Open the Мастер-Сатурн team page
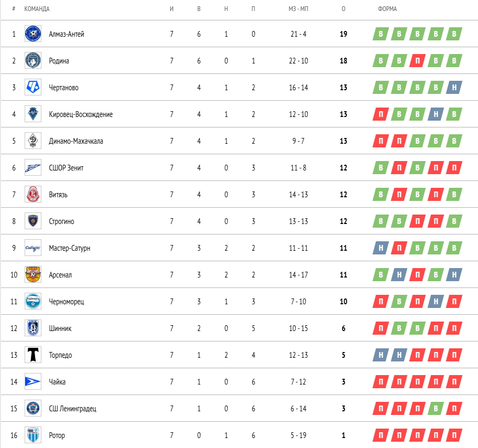Viewport: 478px width, 448px height. [x=70, y=248]
